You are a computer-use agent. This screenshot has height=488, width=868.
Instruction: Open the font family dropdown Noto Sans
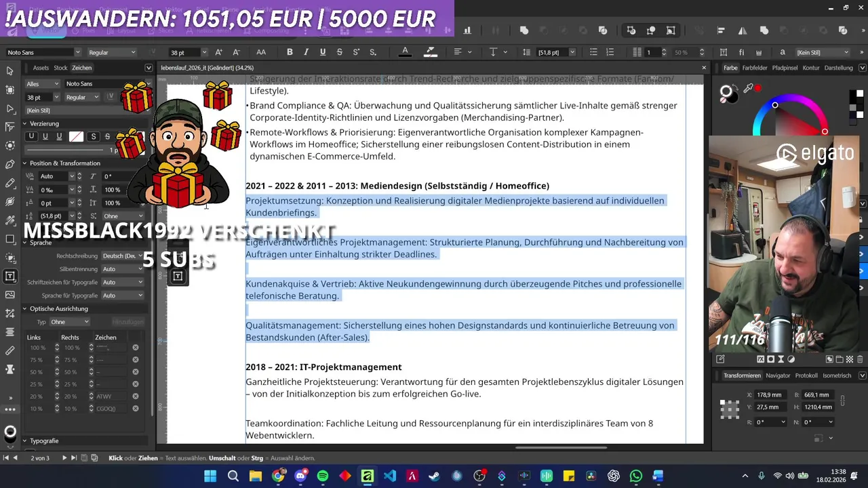[43, 52]
